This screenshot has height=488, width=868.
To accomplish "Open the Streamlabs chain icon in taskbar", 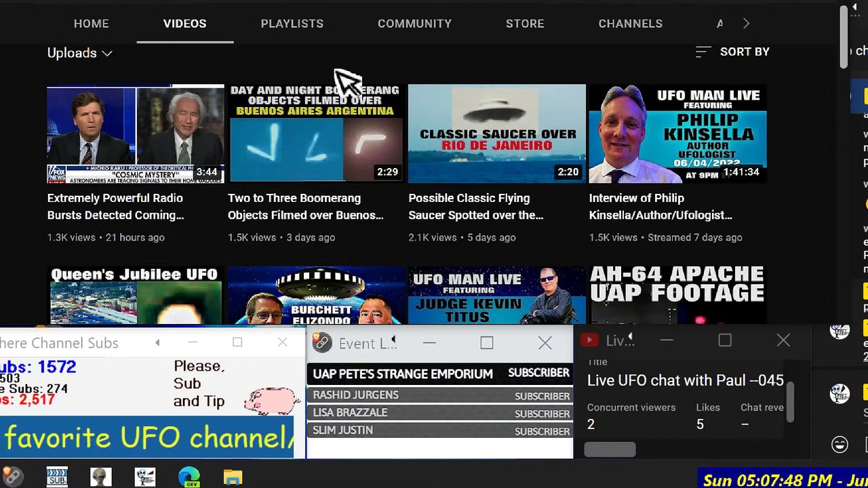I will pos(12,477).
